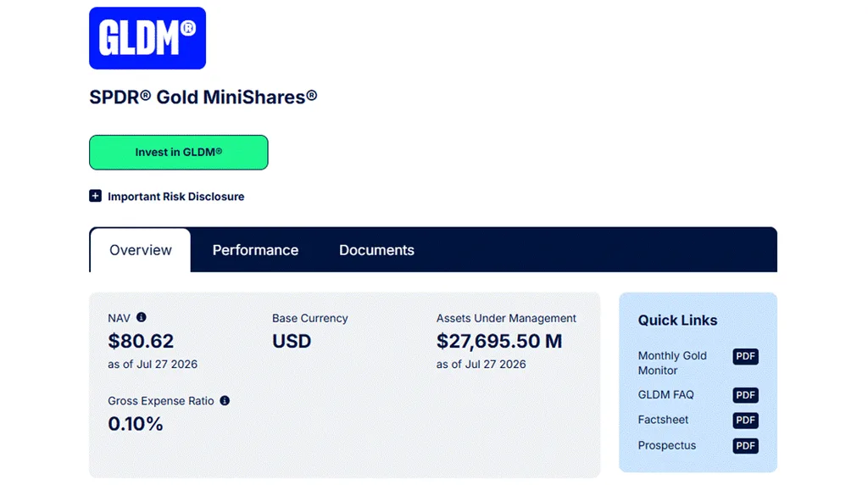Screen dimensions: 868x485
Task: Click the Base Currency value USD
Action: (x=292, y=341)
